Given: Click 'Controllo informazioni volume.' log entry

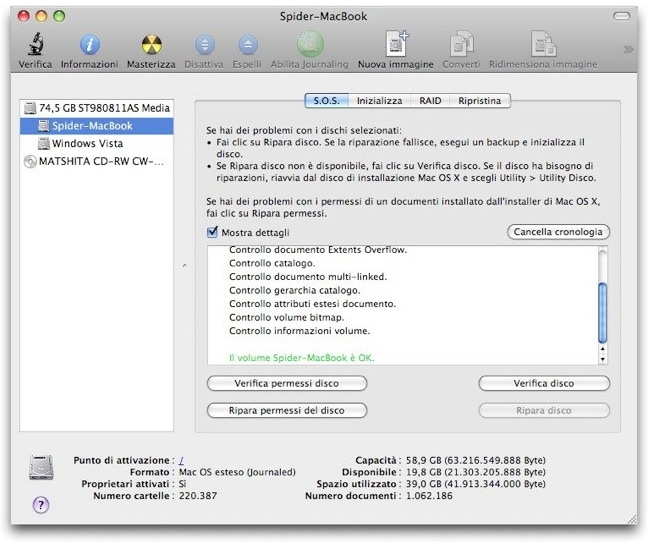Looking at the screenshot, I should pos(300,331).
